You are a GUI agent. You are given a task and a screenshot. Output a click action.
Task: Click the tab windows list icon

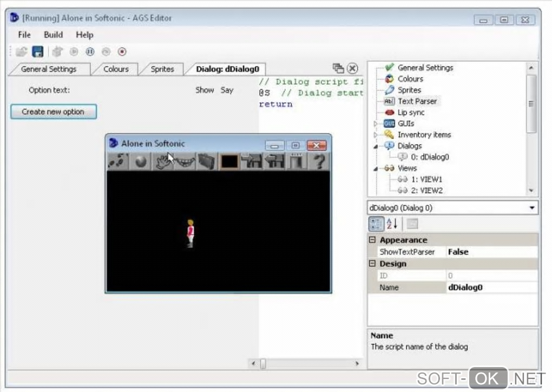338,68
